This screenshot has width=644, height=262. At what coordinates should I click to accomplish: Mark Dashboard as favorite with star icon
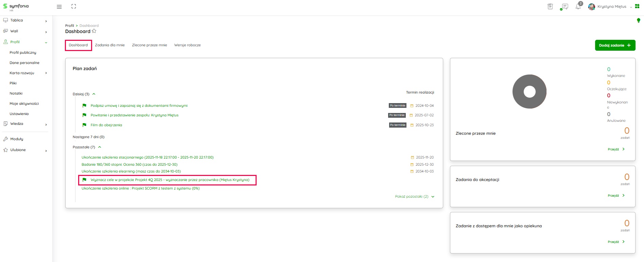(94, 31)
